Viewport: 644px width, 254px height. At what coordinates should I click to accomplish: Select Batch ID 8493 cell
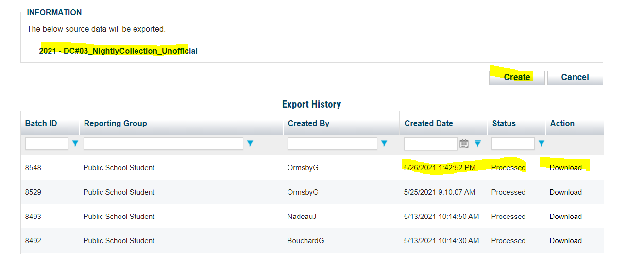tap(33, 217)
